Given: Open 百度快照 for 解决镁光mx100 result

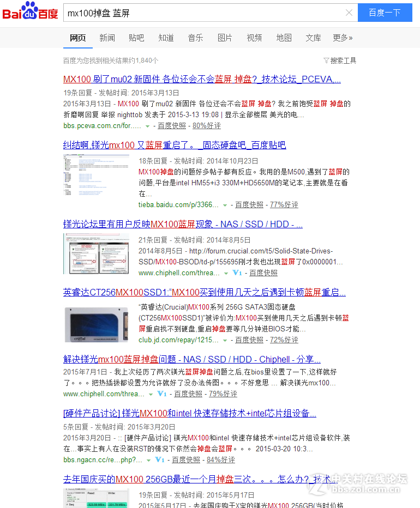Looking at the screenshot, I should pos(188,394).
